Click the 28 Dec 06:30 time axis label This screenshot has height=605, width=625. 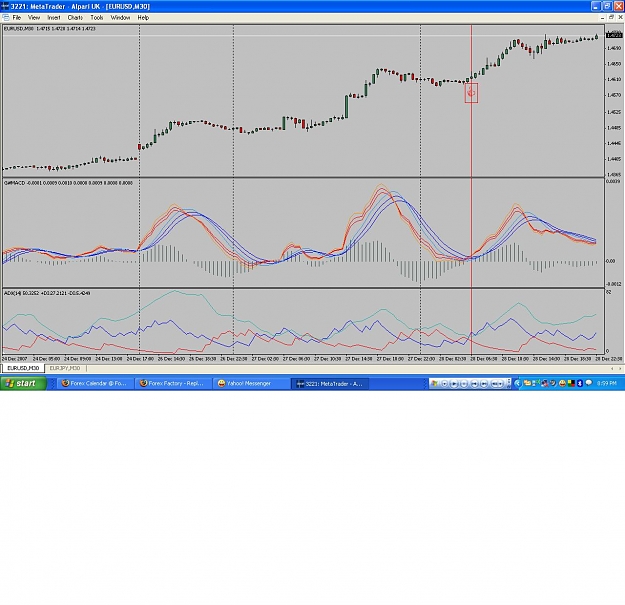point(484,359)
